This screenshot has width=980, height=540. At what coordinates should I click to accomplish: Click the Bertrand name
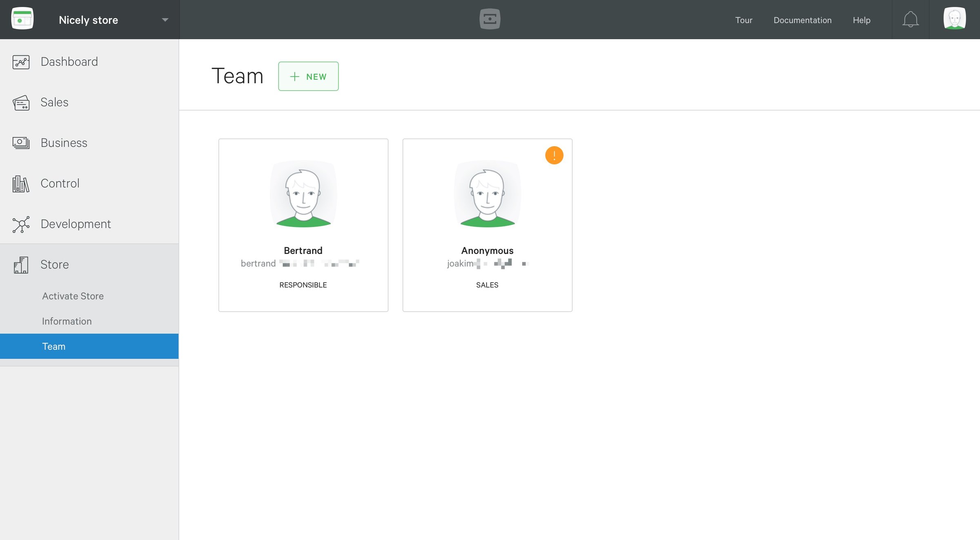[x=303, y=251]
